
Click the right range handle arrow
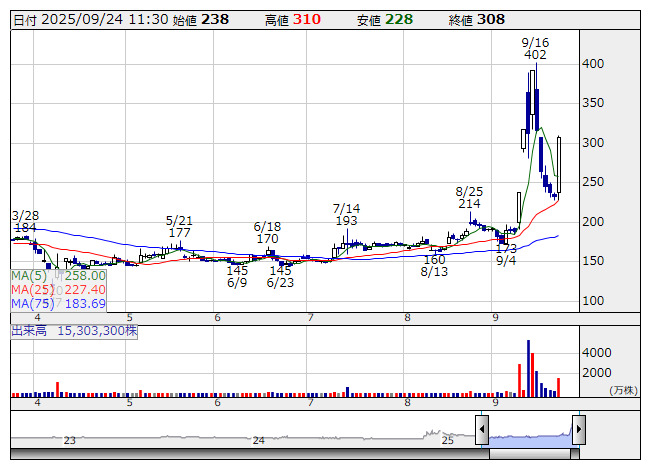(578, 430)
